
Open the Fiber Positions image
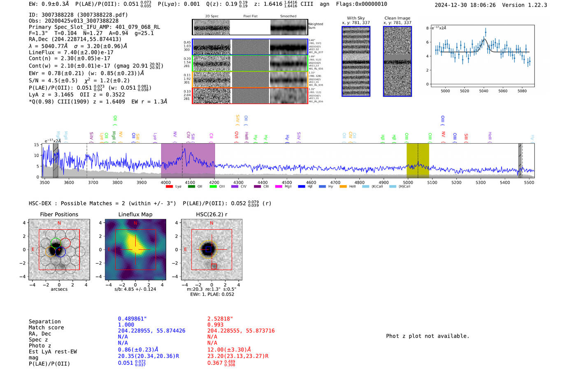click(x=59, y=250)
